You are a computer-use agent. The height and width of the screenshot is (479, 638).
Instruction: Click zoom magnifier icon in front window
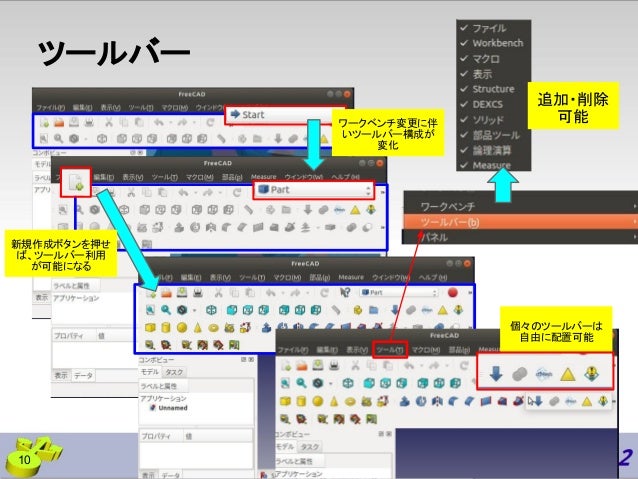coord(301,383)
